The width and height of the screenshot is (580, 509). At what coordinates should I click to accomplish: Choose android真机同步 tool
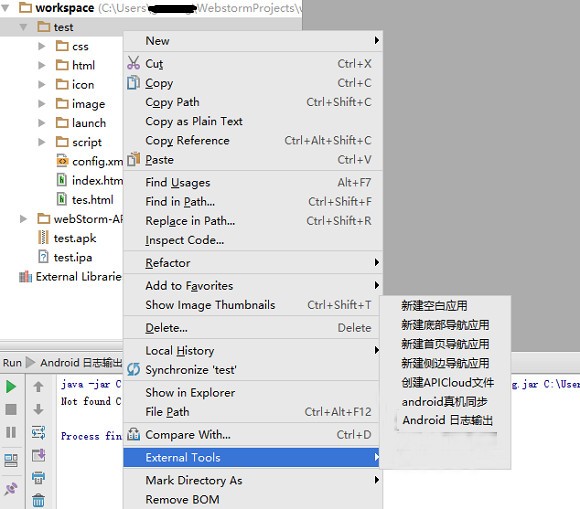coord(446,401)
